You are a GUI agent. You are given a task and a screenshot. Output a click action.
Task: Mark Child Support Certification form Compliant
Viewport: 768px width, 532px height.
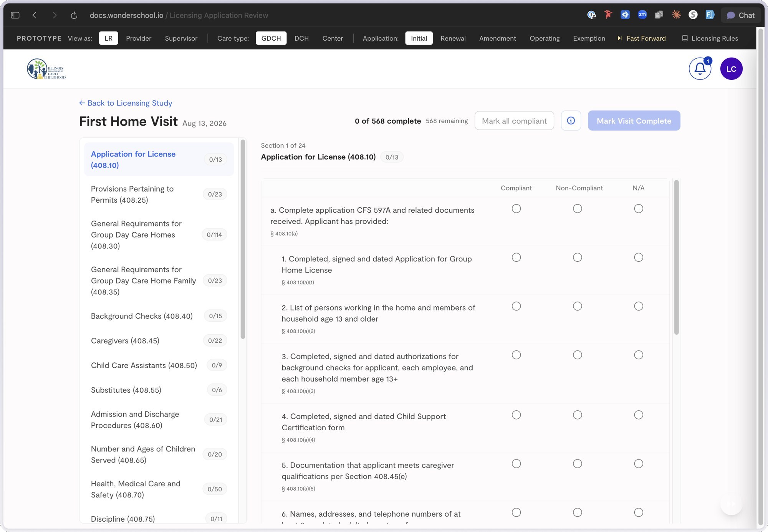[516, 415]
